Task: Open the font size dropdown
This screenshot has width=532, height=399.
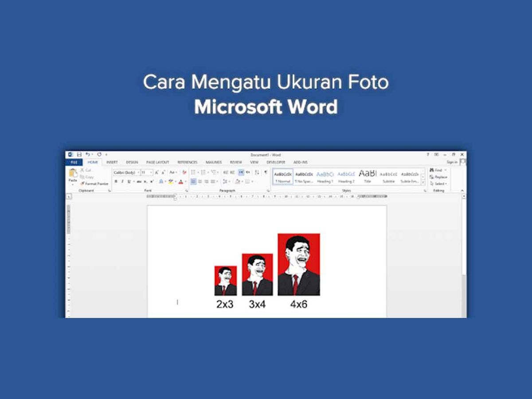Action: point(147,172)
